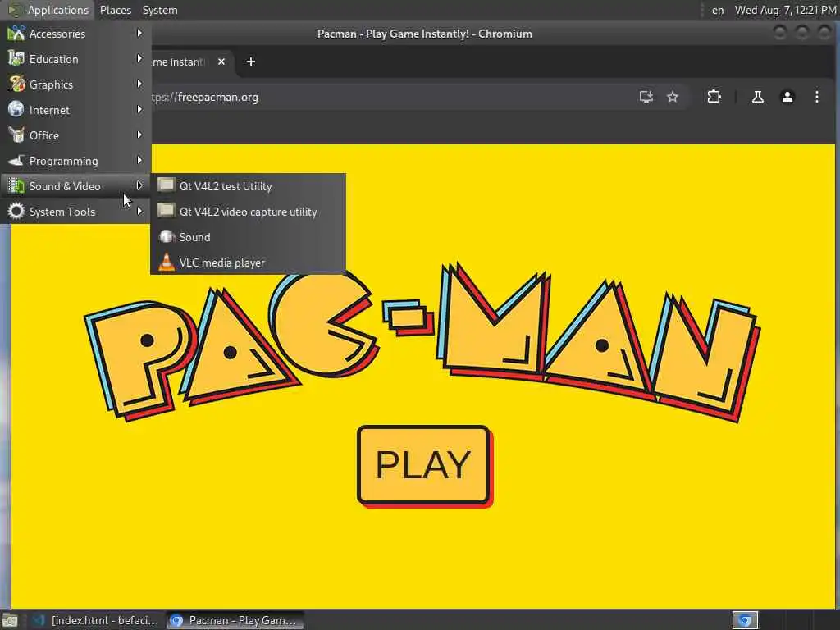The image size is (840, 630).
Task: Click show desktop icon in bottom panel
Action: coord(10,620)
